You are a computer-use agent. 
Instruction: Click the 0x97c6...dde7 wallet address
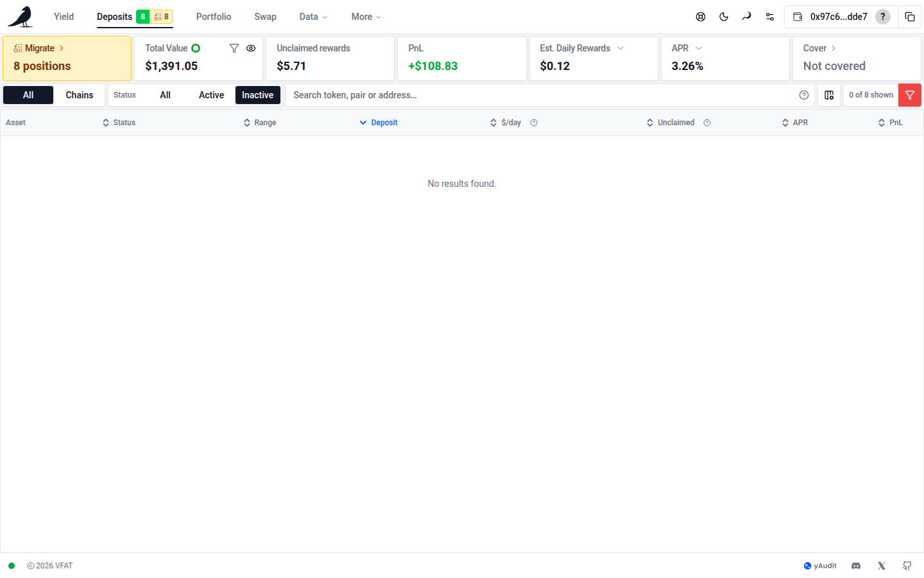839,17
